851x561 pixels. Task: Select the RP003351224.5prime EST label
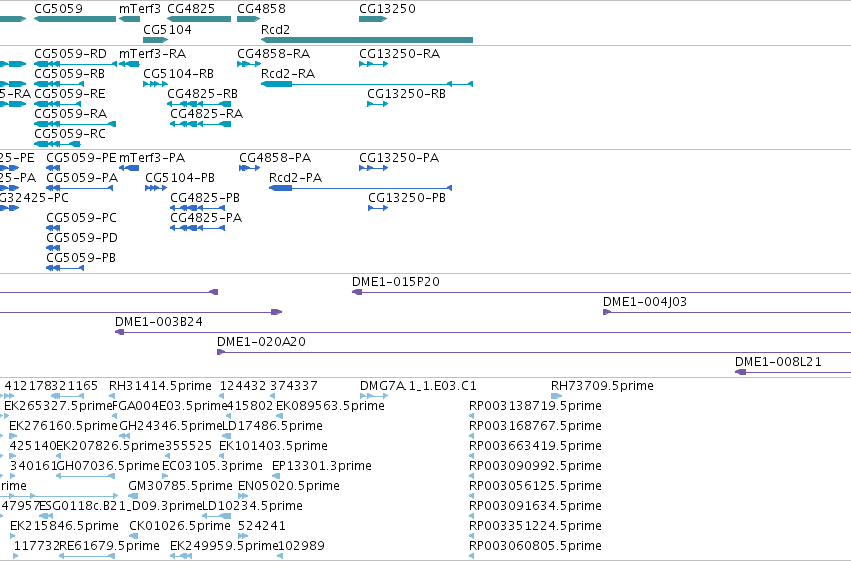coord(535,527)
